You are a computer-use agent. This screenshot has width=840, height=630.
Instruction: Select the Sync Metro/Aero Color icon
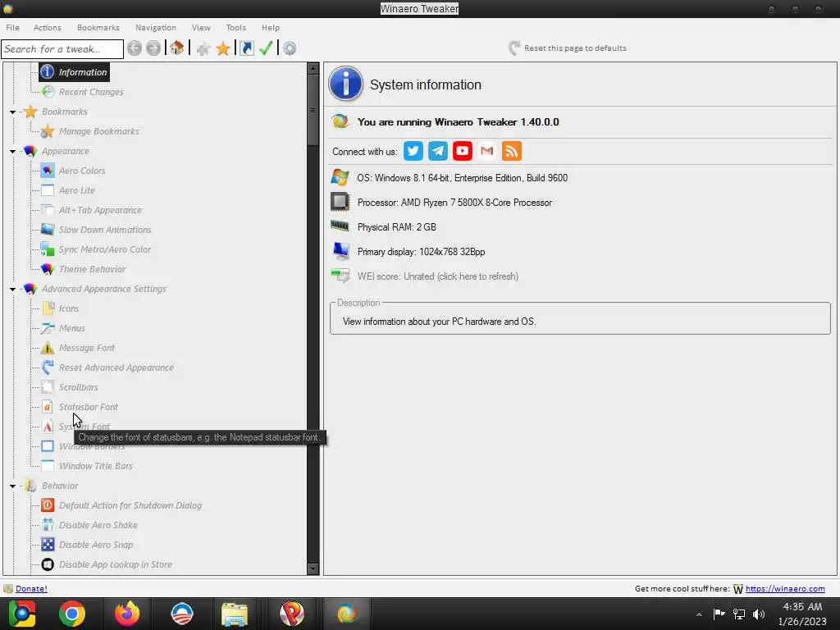point(48,249)
